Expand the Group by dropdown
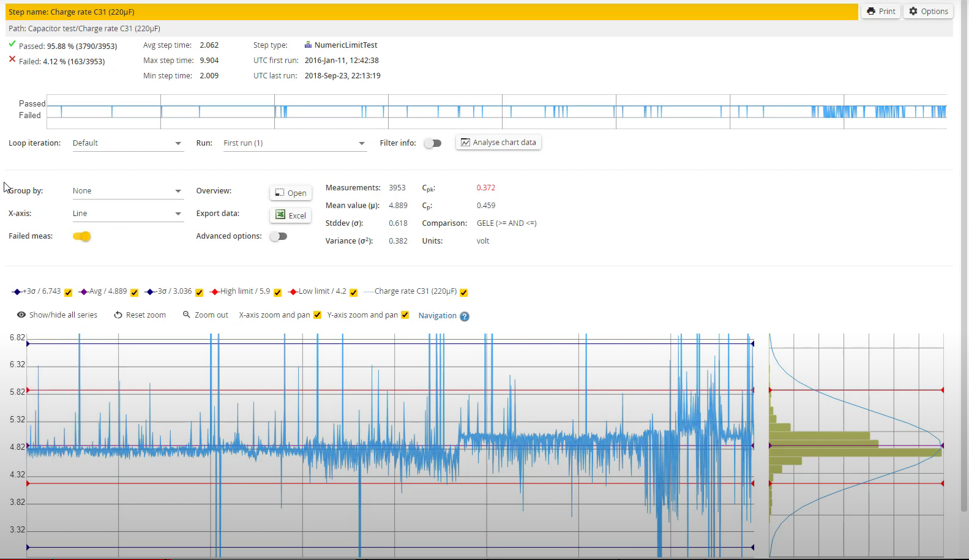This screenshot has width=969, height=560. pyautogui.click(x=127, y=191)
